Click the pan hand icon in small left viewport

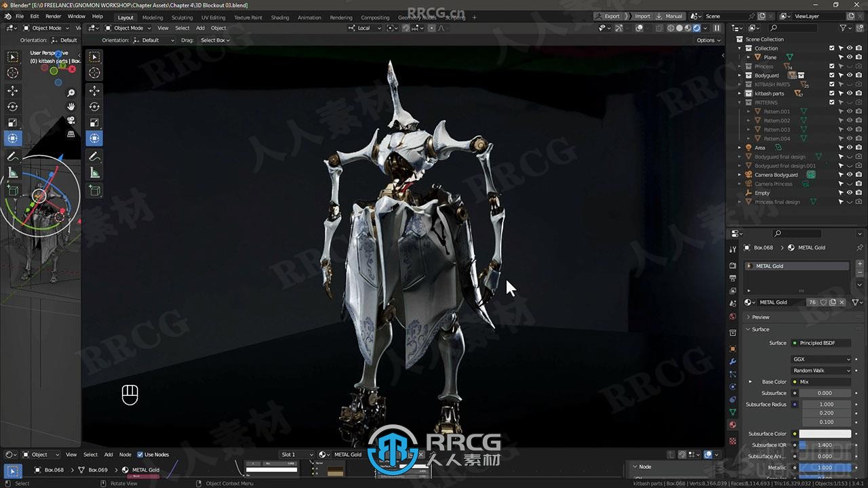pyautogui.click(x=71, y=106)
